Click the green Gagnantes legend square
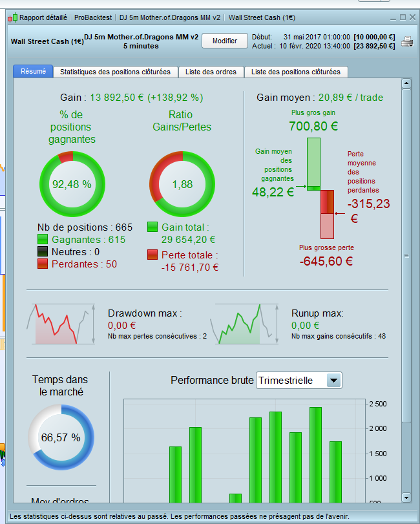 tap(43, 239)
